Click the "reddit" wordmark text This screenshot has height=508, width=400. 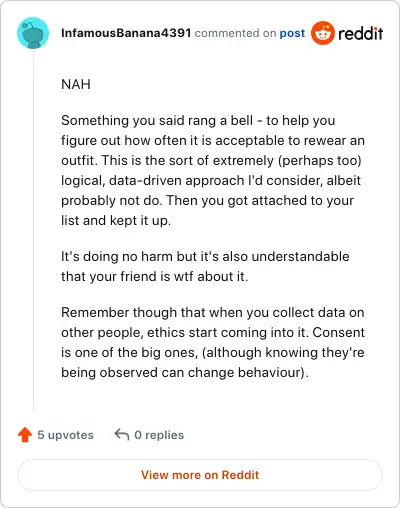point(361,33)
